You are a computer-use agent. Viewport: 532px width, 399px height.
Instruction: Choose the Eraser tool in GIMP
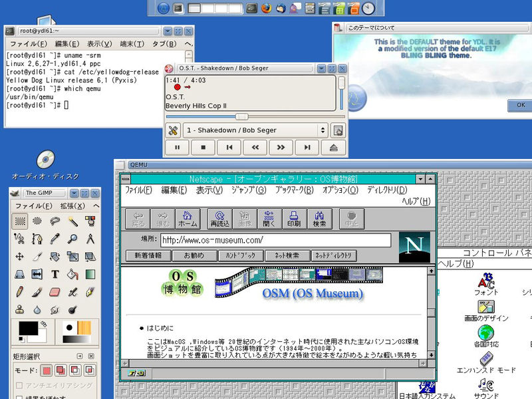(55, 292)
